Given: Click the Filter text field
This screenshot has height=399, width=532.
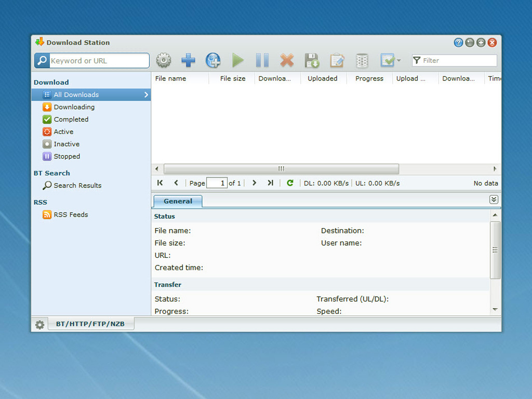Looking at the screenshot, I should pos(455,60).
